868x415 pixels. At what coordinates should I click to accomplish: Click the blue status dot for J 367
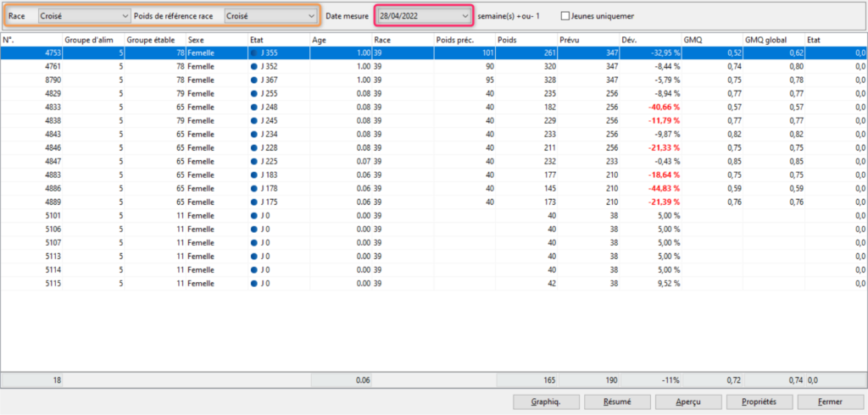[255, 80]
